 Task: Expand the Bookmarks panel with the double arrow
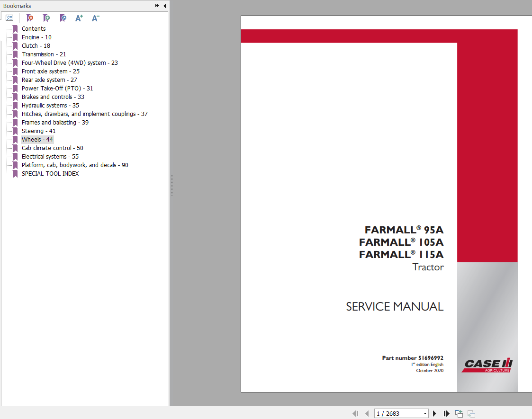point(157,6)
